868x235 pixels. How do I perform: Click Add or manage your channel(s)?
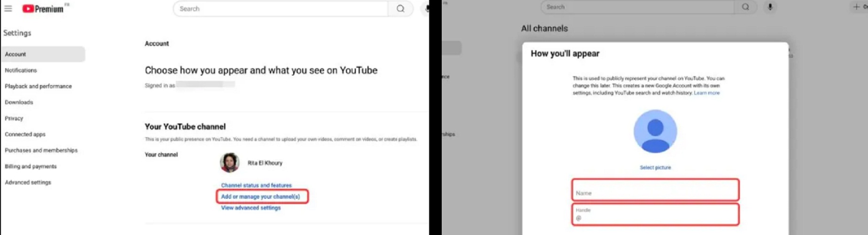click(260, 196)
